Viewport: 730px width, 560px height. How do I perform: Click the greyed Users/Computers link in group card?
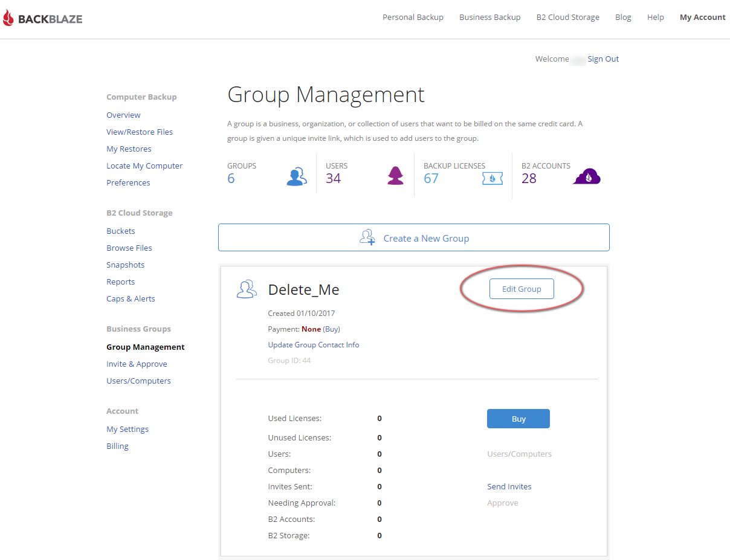tap(520, 454)
